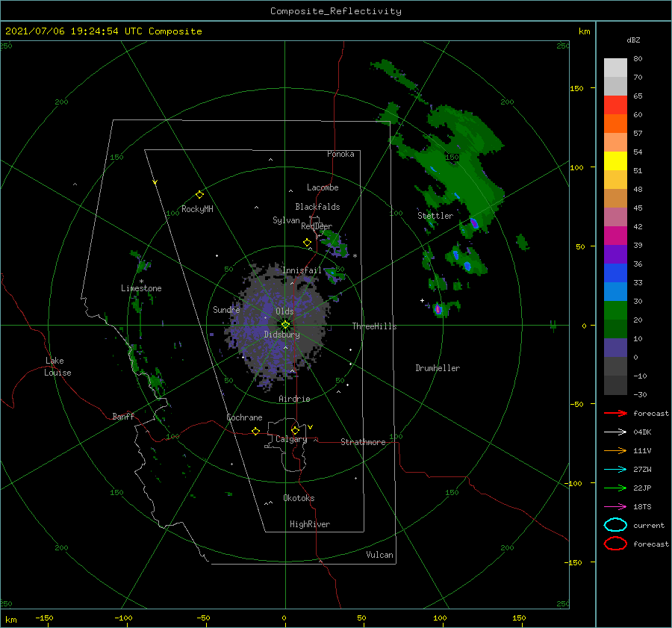The height and width of the screenshot is (628, 672).
Task: Click the Lacombe city label
Action: 323,187
